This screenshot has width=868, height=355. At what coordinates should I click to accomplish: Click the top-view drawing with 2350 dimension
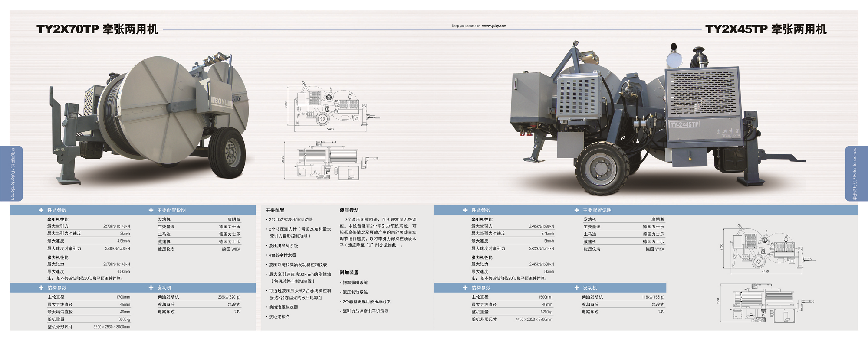766,303
